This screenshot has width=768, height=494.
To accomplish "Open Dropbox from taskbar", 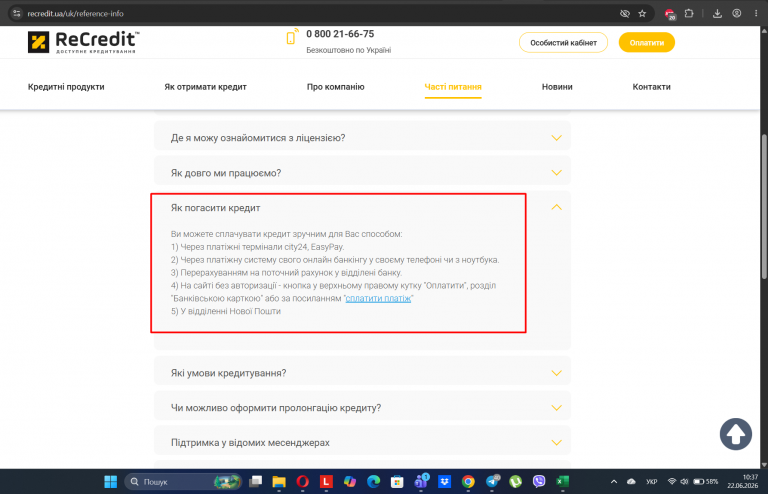I will (444, 482).
